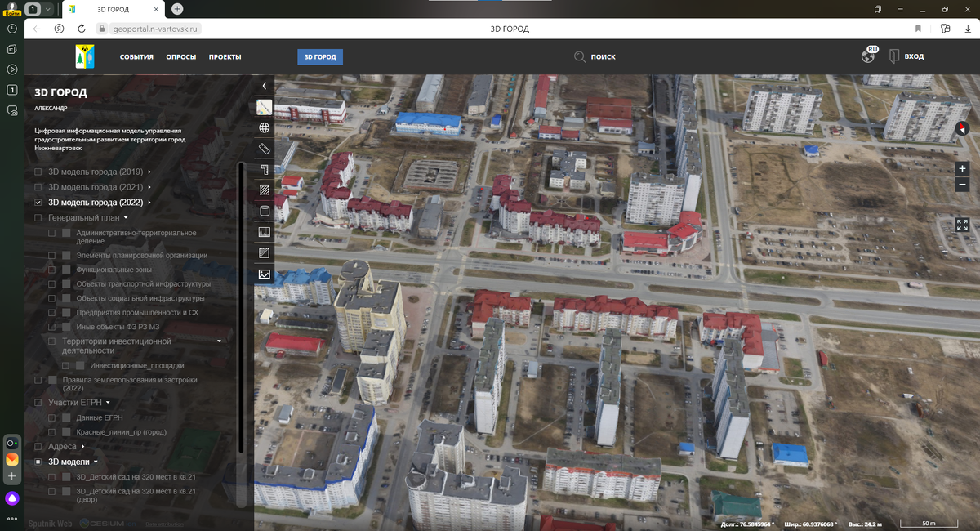Collapse the side panel with the left chevron

pyautogui.click(x=264, y=86)
